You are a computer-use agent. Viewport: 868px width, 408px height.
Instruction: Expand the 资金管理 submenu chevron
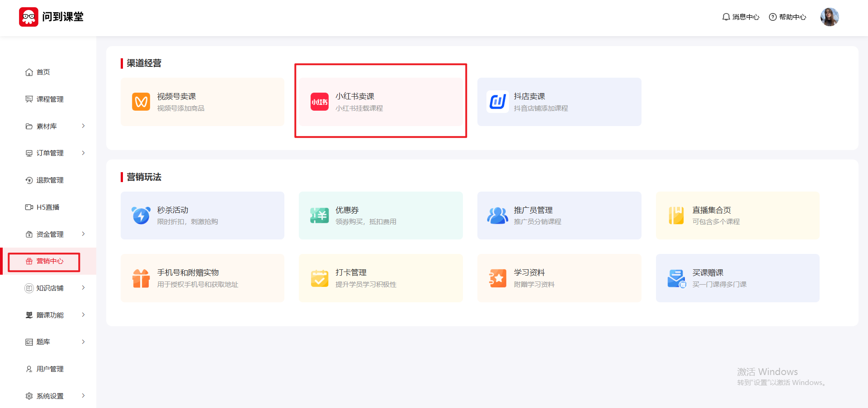pos(83,234)
